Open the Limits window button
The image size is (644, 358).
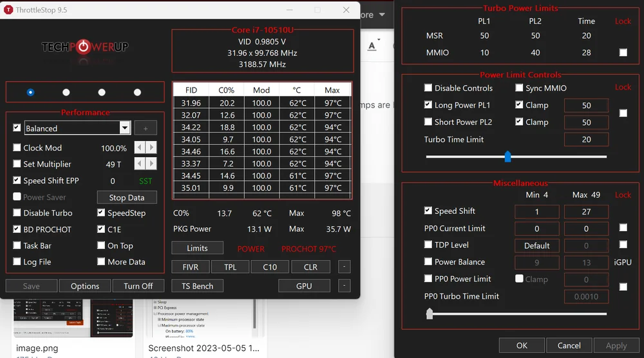pyautogui.click(x=198, y=248)
